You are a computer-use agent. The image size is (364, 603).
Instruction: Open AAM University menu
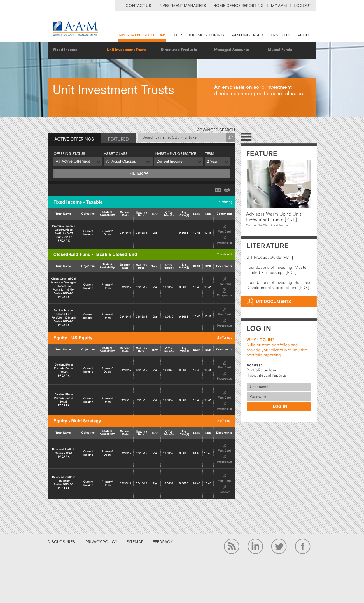248,35
